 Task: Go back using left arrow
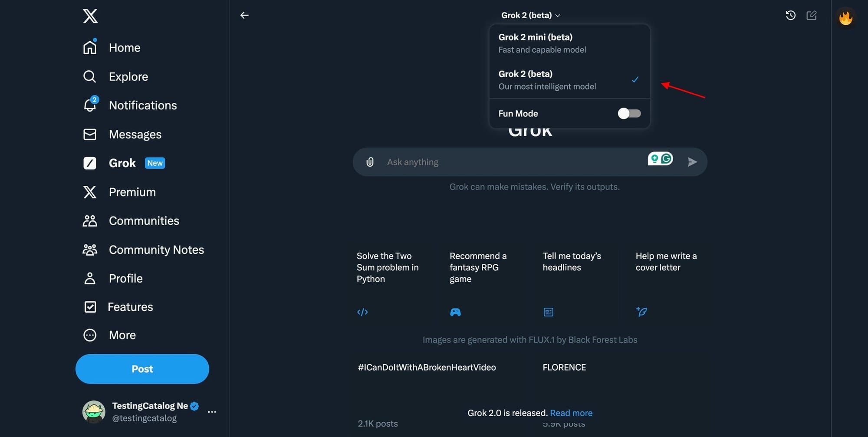244,15
